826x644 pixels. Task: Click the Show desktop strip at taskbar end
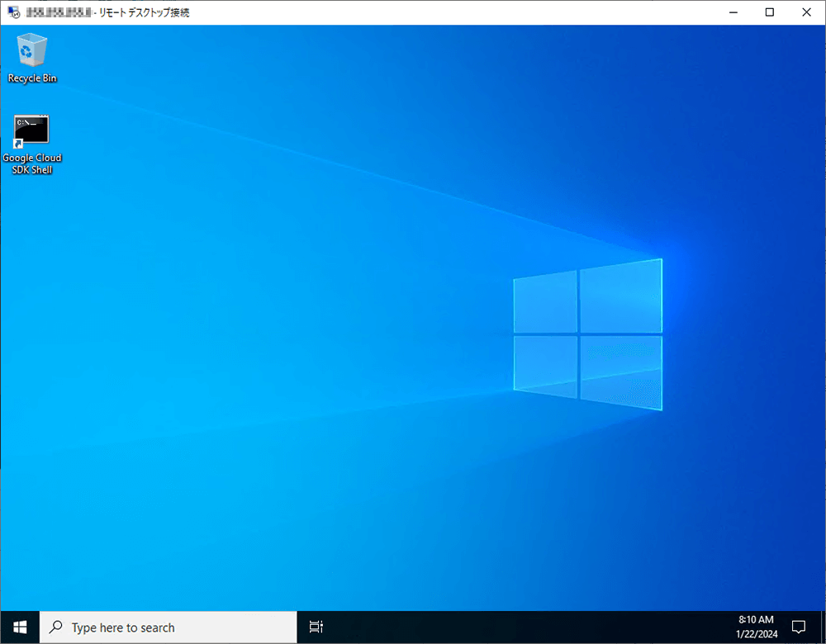[x=823, y=627]
